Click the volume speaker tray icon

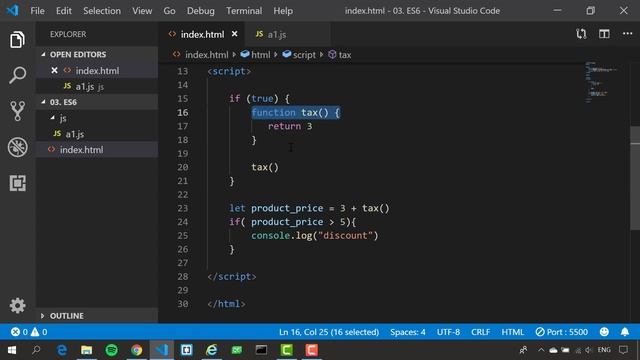tap(588, 350)
